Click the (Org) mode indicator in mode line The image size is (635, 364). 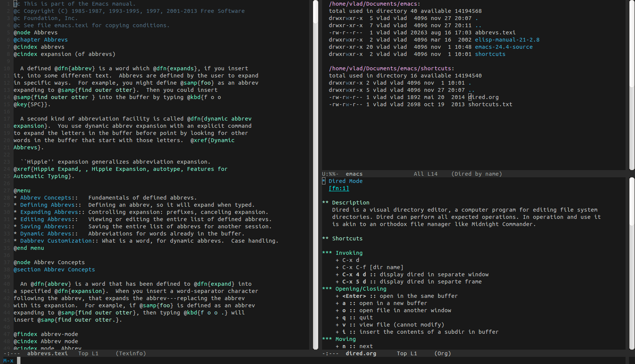(442, 353)
